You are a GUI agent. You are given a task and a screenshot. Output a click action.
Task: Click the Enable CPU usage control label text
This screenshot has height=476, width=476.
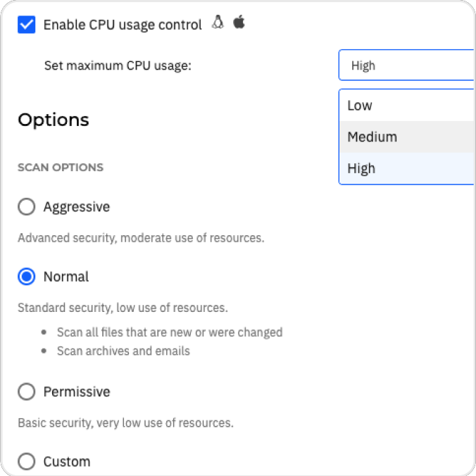pos(123,25)
